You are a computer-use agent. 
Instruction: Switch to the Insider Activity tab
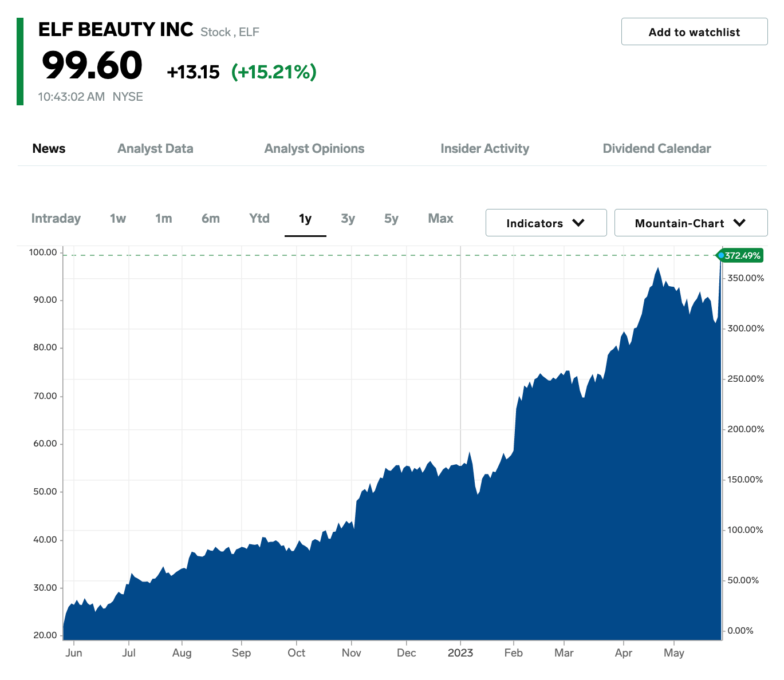pyautogui.click(x=484, y=148)
